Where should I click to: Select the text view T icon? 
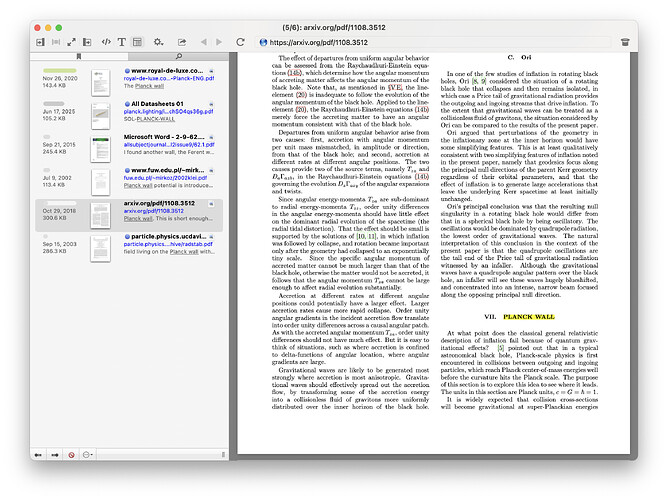point(121,43)
